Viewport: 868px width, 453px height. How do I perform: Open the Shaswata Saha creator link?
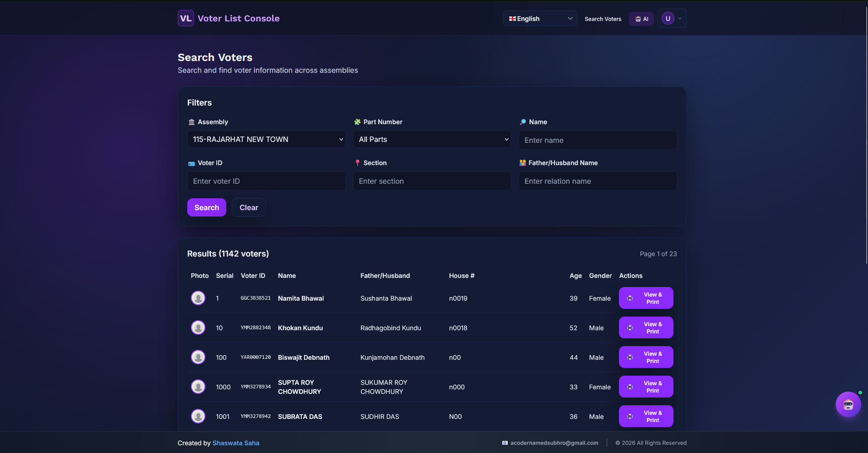tap(236, 443)
